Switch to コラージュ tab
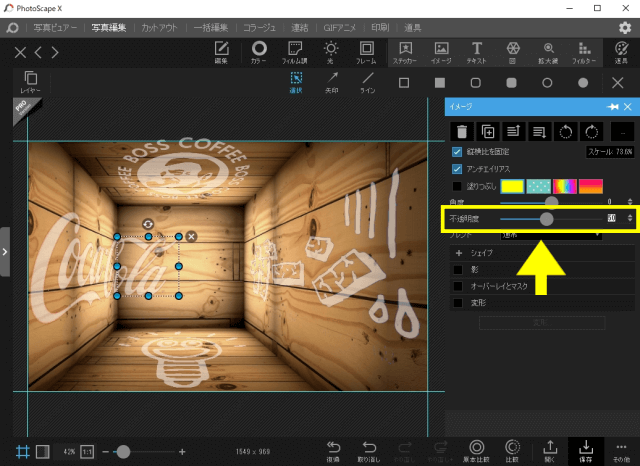 point(260,28)
